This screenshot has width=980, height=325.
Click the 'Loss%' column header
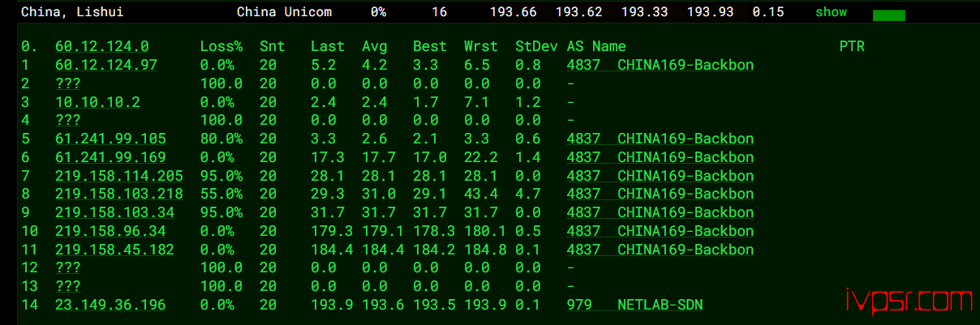tap(221, 46)
